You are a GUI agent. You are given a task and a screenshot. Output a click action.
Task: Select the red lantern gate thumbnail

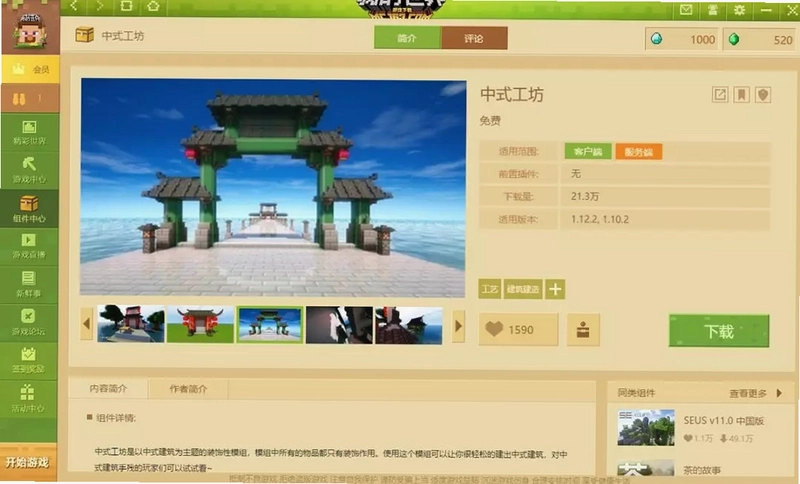(201, 324)
